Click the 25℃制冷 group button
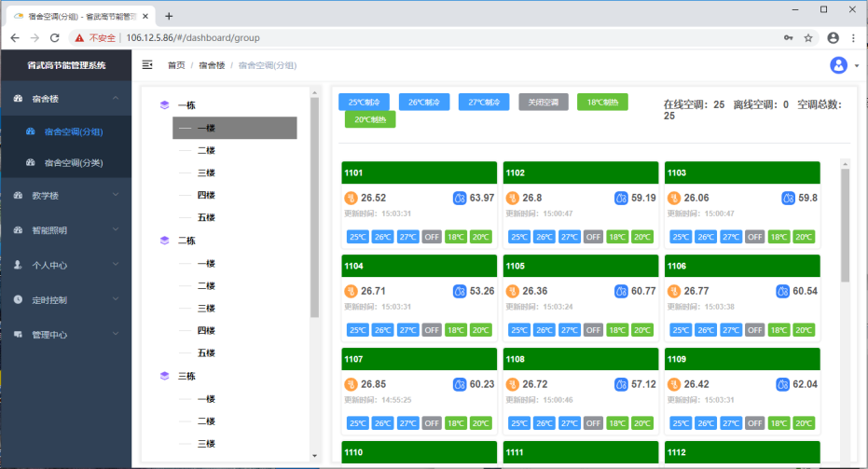868x469 pixels. click(x=364, y=102)
